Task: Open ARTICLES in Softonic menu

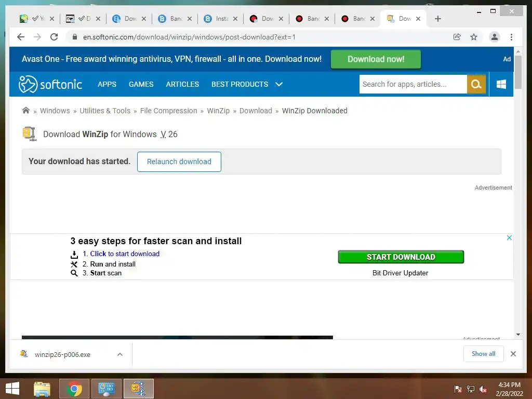Action: point(182,84)
